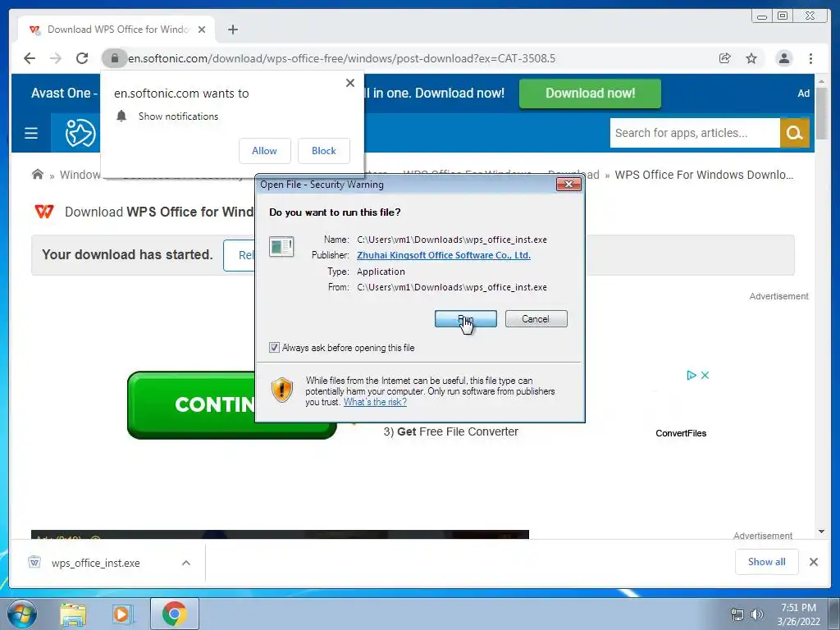Click Show all downloads
Screen dimensions: 840x630
[x=767, y=561]
